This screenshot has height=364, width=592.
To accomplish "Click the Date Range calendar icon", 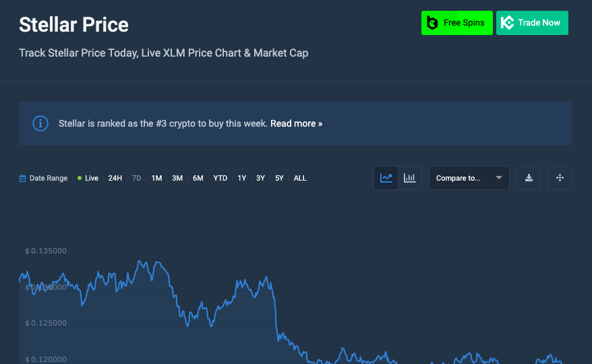I will point(23,178).
